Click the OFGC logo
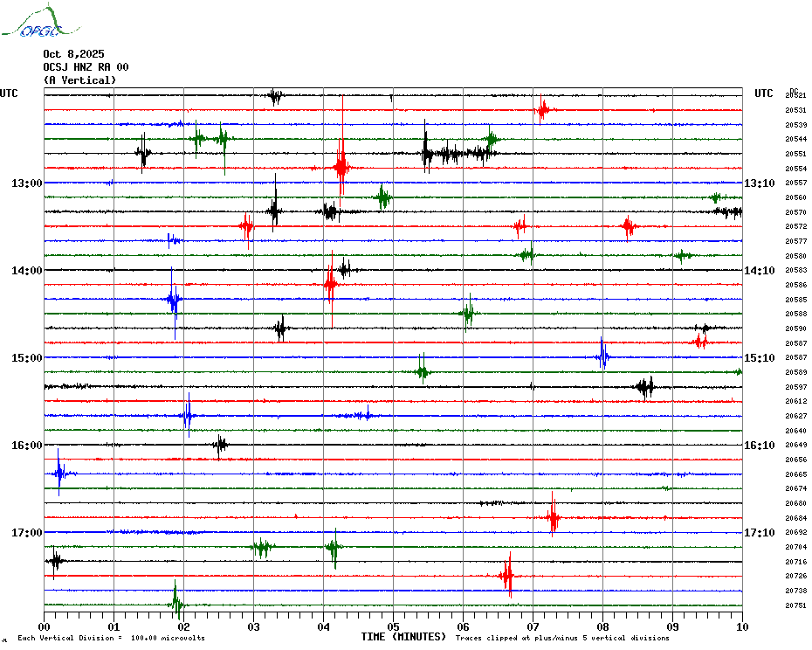 (x=41, y=21)
